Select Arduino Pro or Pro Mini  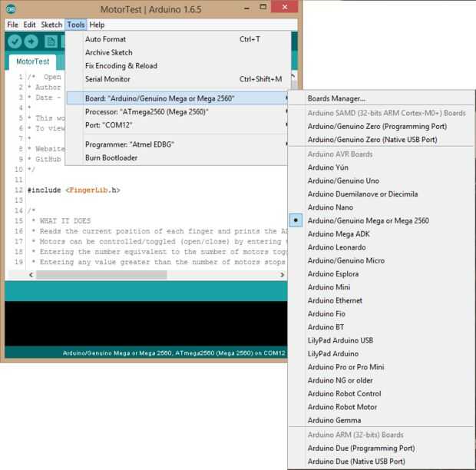[382, 367]
